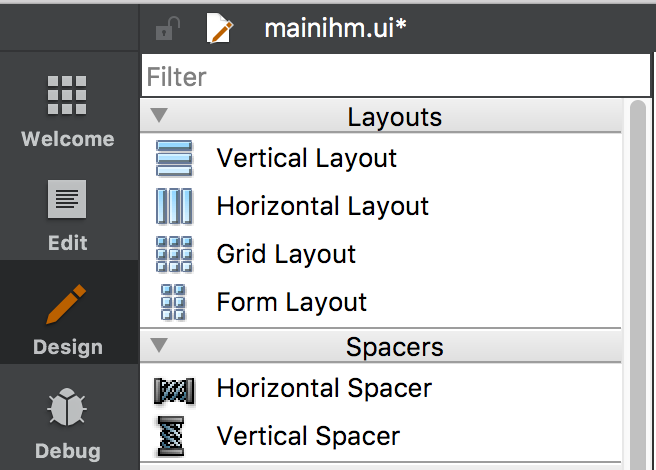656x470 pixels.
Task: Click the Form Layout label
Action: tap(292, 303)
